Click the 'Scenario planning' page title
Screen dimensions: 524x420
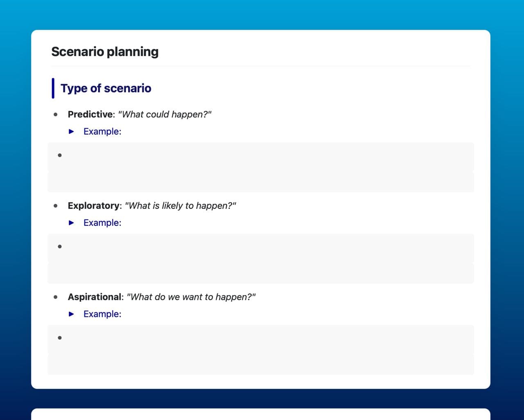pyautogui.click(x=105, y=52)
